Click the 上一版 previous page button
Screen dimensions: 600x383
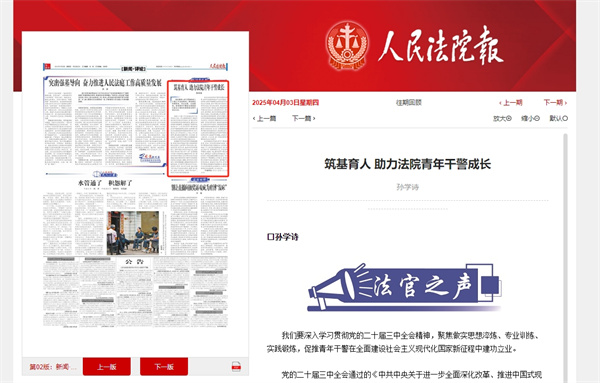click(x=107, y=367)
